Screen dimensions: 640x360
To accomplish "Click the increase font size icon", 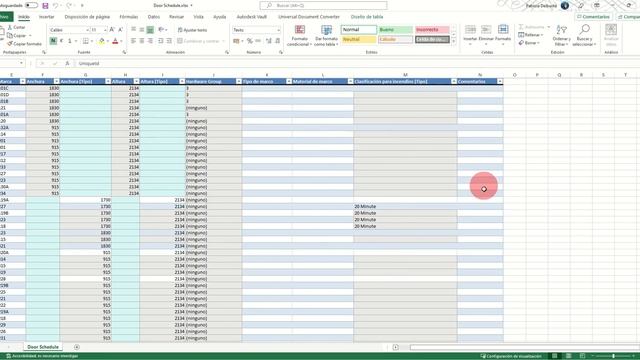I will coord(113,30).
